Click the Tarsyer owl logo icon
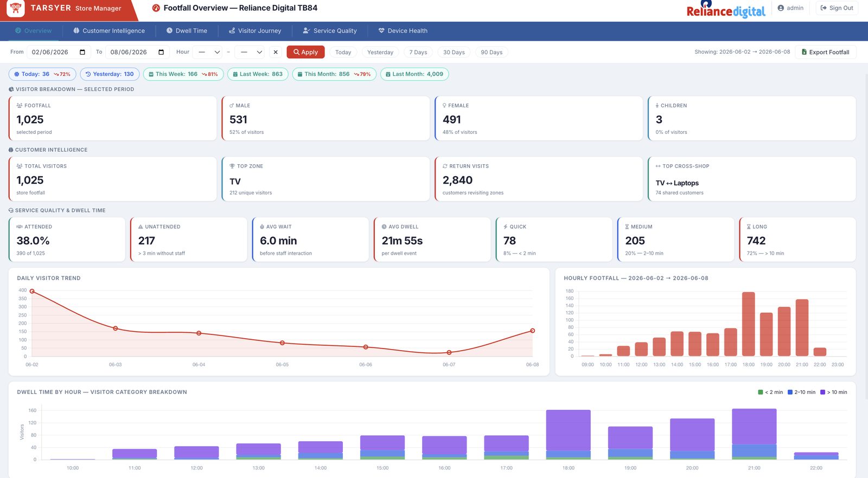Viewport: 868px width, 478px height. point(16,8)
